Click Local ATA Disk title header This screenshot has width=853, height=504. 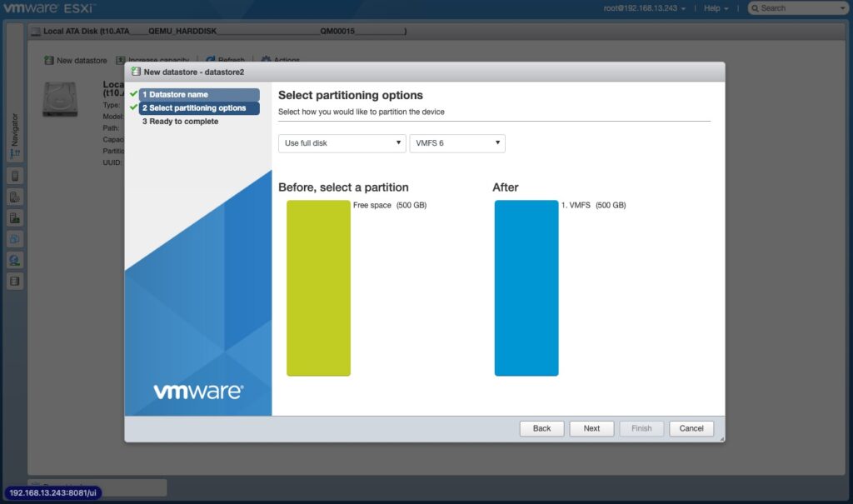tap(225, 31)
